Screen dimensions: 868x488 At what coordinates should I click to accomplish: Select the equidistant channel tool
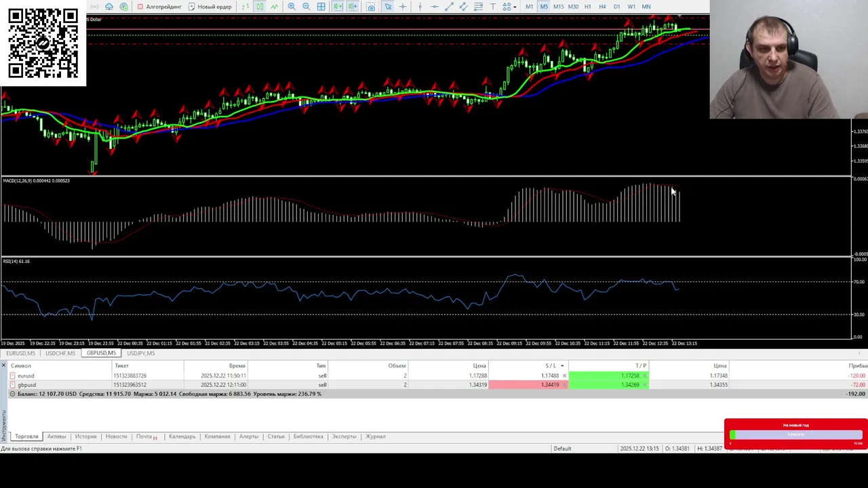pos(464,6)
